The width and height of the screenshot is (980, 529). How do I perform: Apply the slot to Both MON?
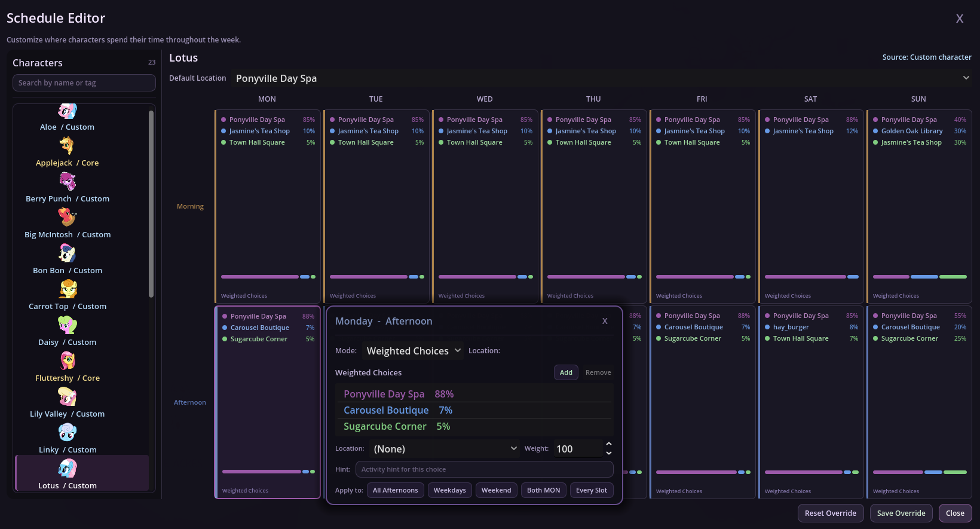click(544, 490)
